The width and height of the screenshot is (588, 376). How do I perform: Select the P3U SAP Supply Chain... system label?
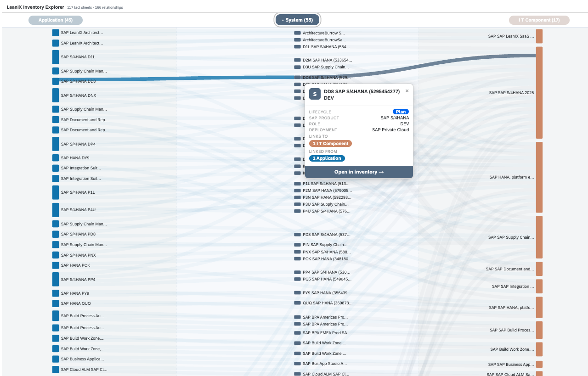pyautogui.click(x=326, y=204)
